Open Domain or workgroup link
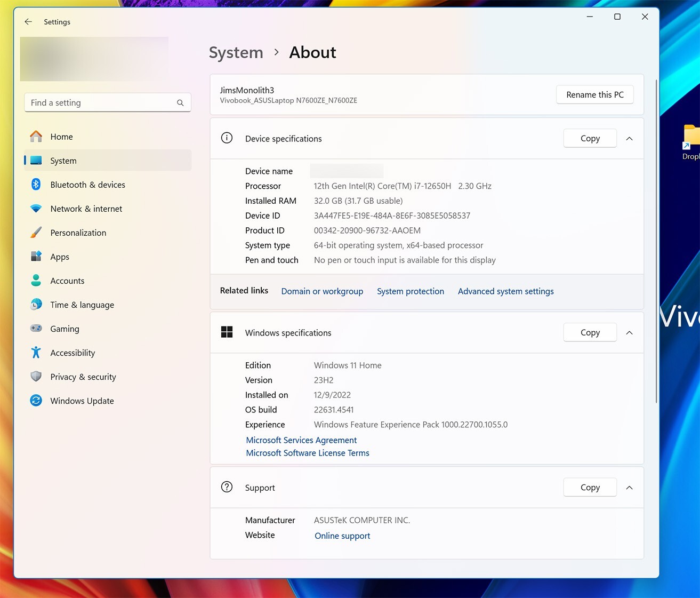Image resolution: width=700 pixels, height=598 pixels. [322, 291]
